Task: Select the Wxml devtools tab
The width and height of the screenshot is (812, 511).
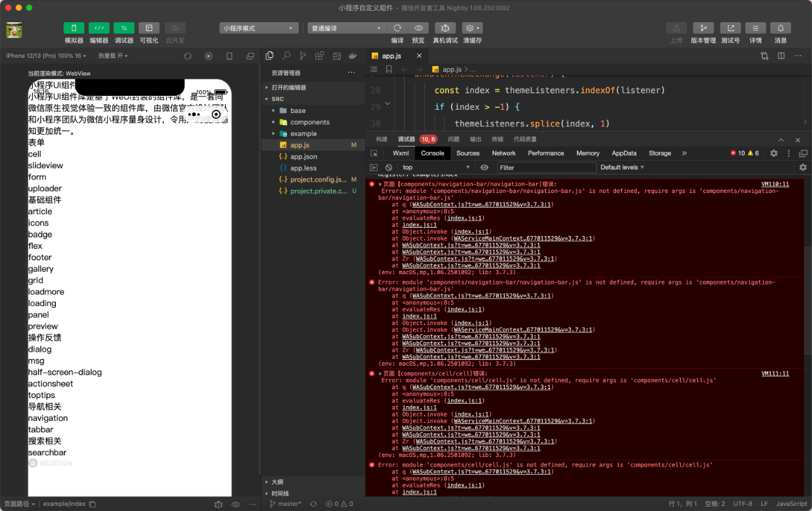Action: [x=400, y=153]
